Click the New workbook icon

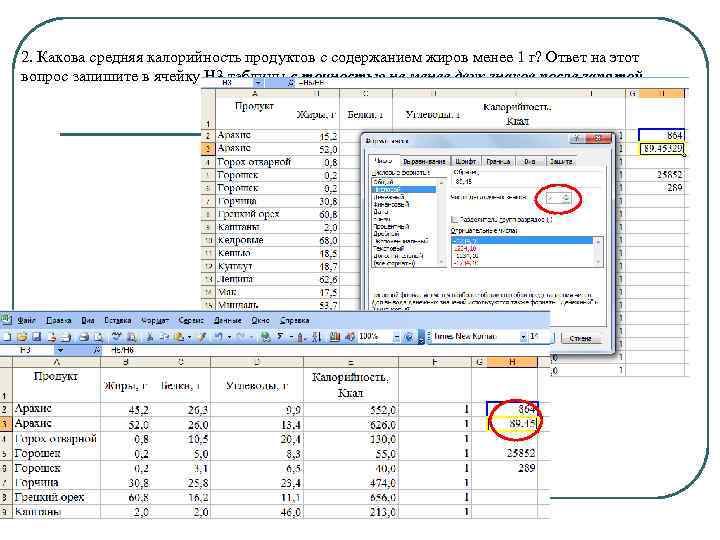tap(6, 337)
